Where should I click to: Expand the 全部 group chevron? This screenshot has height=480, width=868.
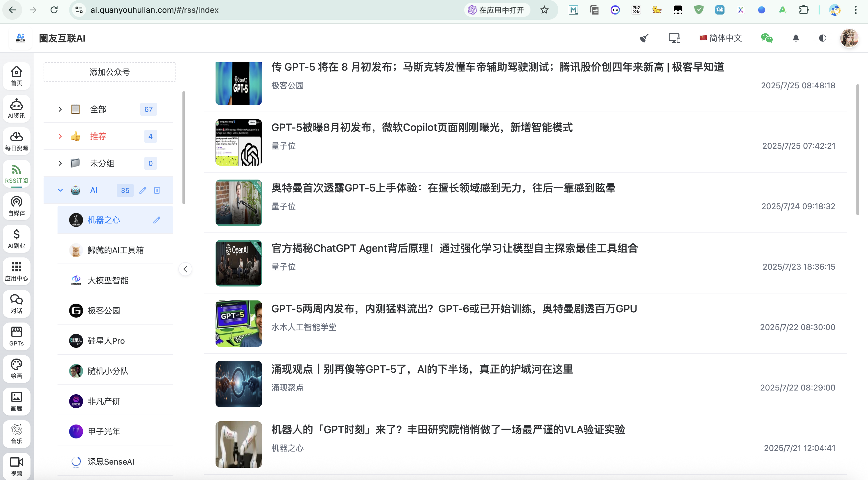(x=60, y=109)
